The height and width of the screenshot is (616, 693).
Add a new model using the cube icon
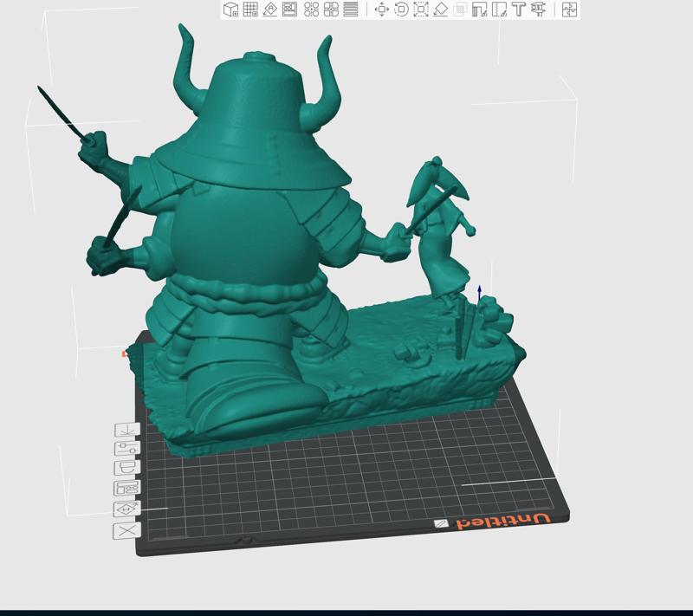coord(230,10)
